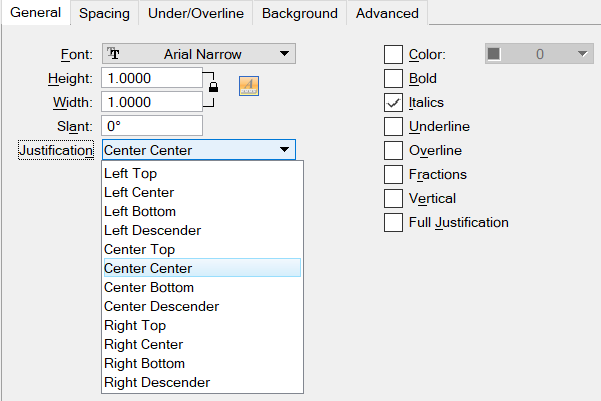Viewport: 601px width, 401px height.
Task: Uncheck the Italics checkbox
Action: coord(393,102)
